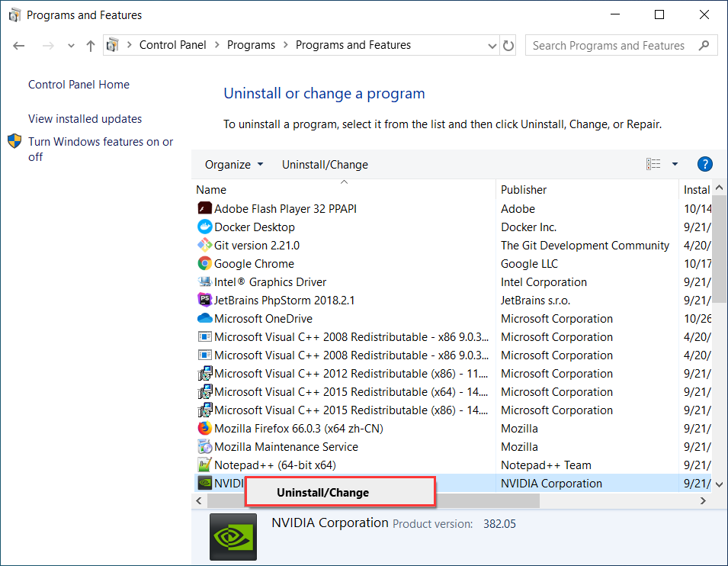728x566 pixels.
Task: Choose Uninstall/Change from the context menu
Action: click(x=322, y=493)
